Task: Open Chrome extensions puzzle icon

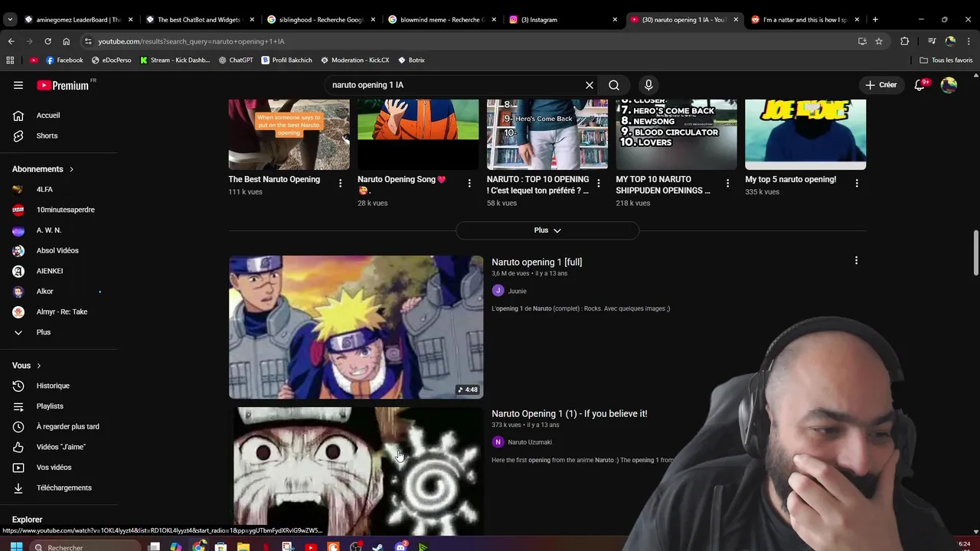Action: [904, 41]
